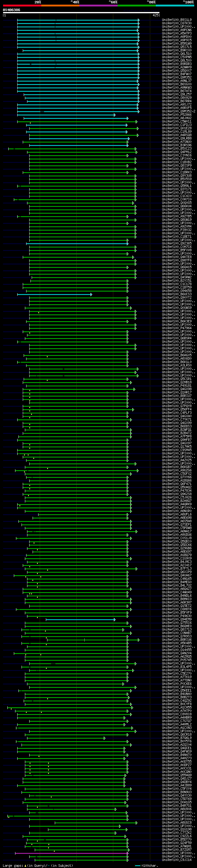Click hit label UniRef100_A2QI04
Viewport: 197px width, 868px height.
tap(177, 744)
